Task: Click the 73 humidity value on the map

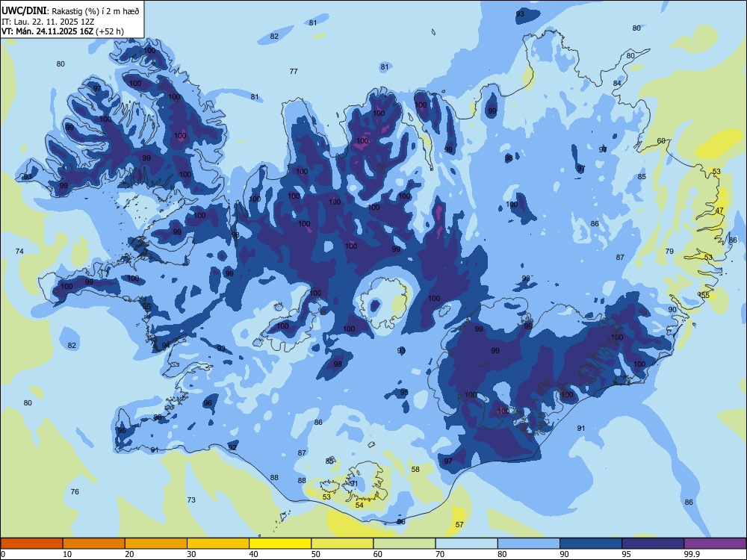Action: [x=191, y=500]
